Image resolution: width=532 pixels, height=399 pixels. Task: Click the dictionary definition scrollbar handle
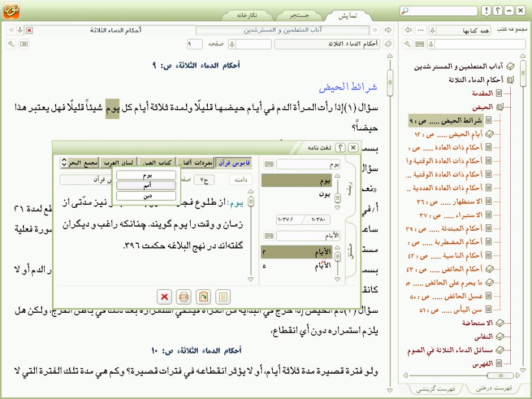pos(251,201)
